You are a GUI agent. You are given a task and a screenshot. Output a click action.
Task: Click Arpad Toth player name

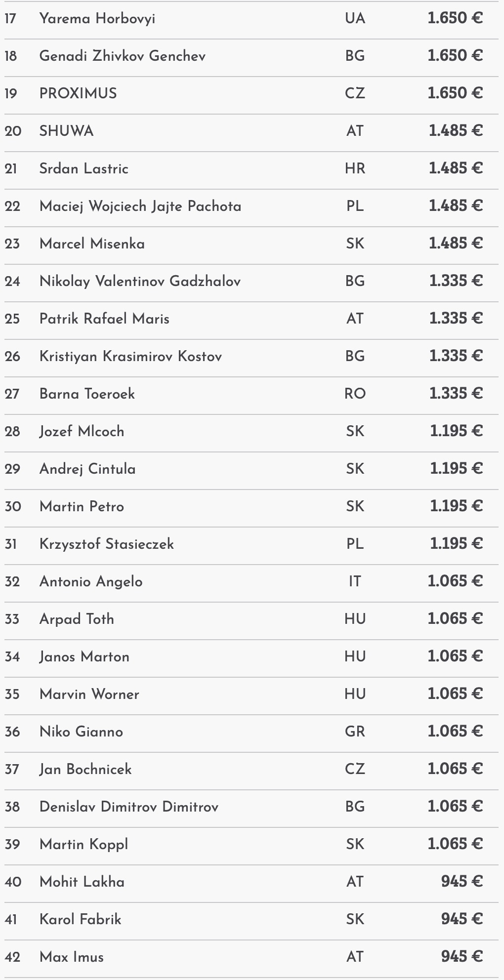77,619
